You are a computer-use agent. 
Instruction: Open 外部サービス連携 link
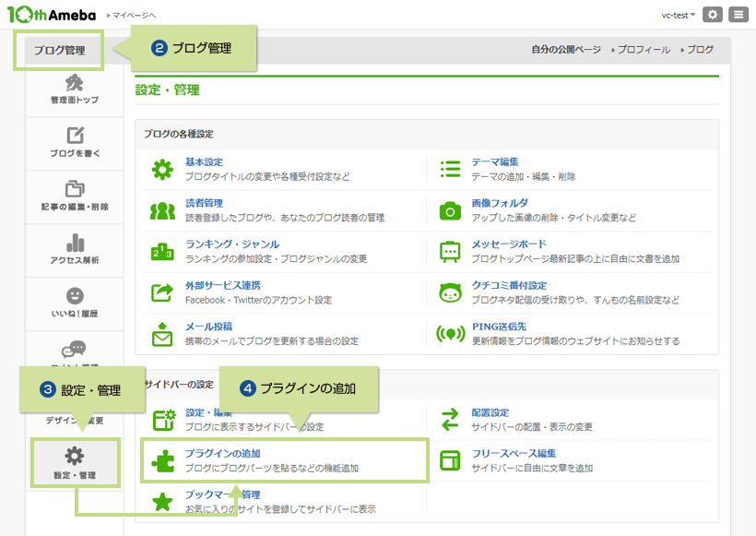tap(223, 285)
